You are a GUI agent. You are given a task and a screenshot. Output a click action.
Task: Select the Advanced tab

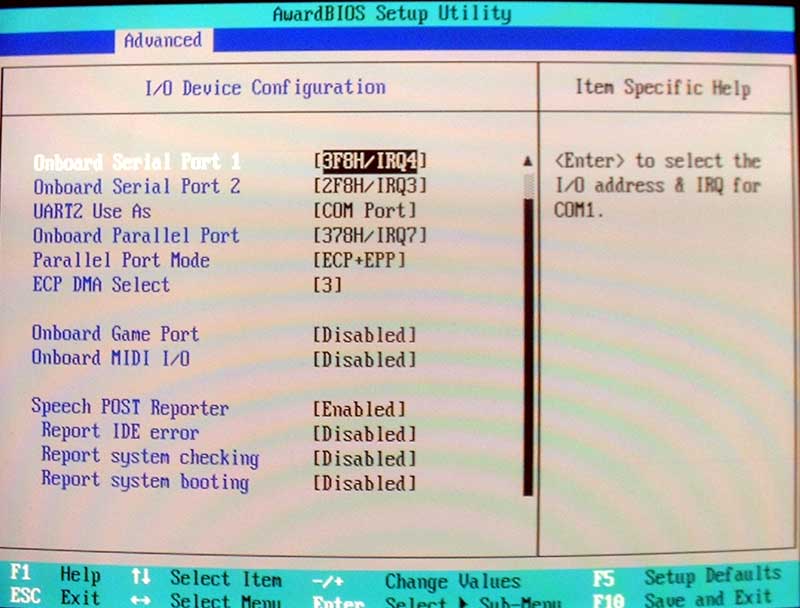(163, 40)
